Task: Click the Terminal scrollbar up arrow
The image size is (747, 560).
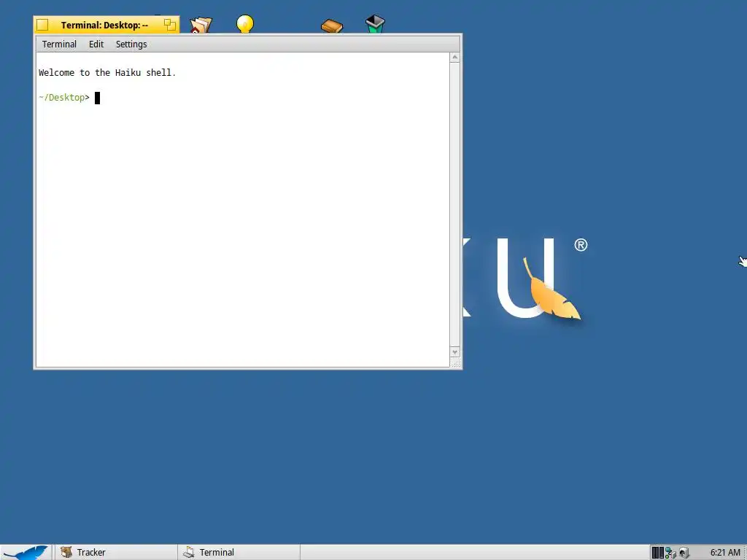Action: [455, 58]
